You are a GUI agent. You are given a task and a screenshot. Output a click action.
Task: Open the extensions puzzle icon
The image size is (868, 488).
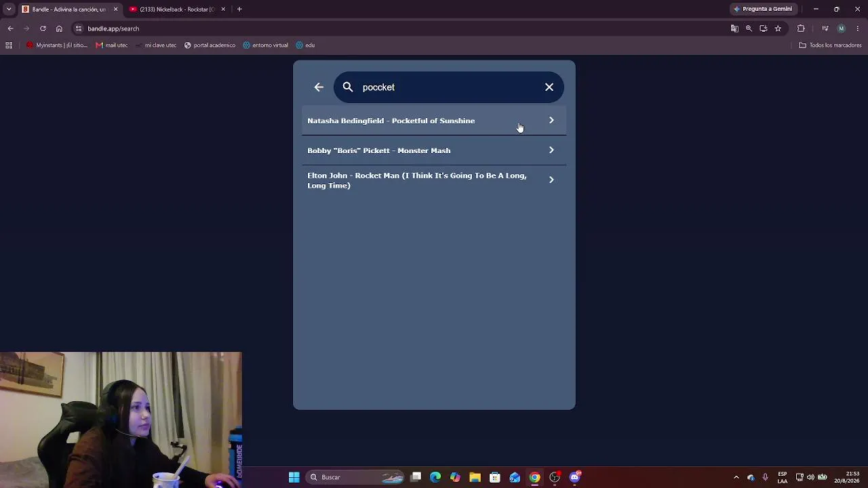coord(801,28)
